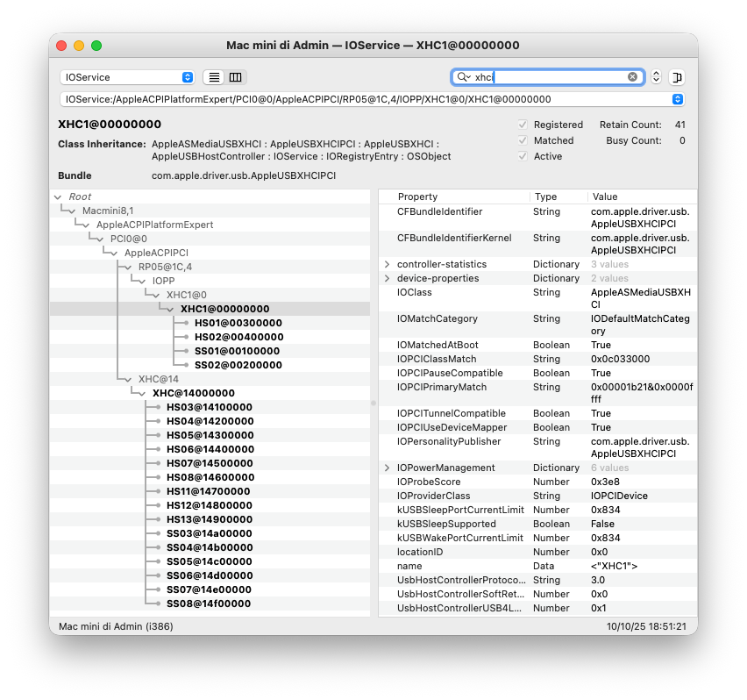Open the search options magnifier menu

[463, 76]
